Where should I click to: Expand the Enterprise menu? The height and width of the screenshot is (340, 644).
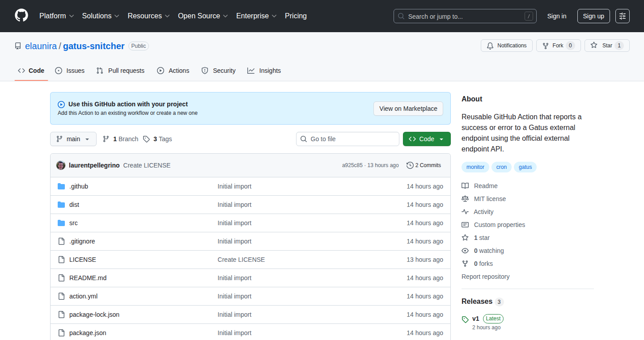point(256,16)
